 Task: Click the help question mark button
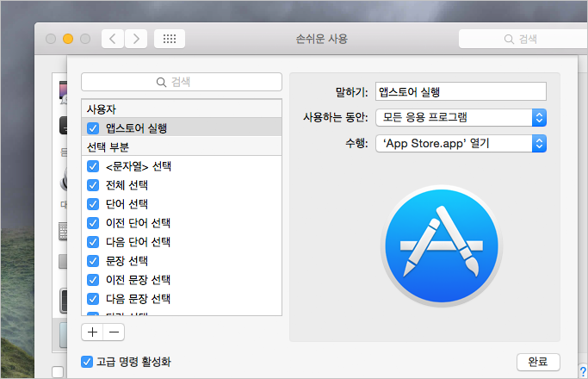pos(583,371)
